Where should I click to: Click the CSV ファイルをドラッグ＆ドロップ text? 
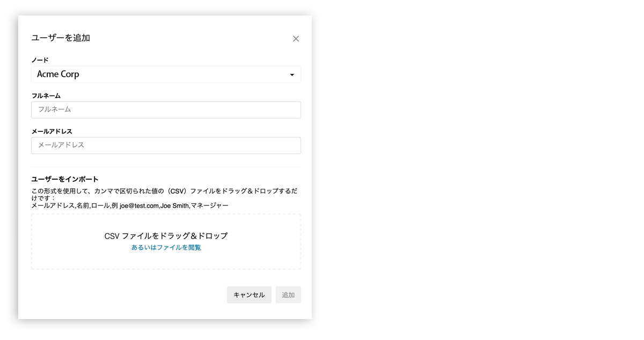(166, 236)
